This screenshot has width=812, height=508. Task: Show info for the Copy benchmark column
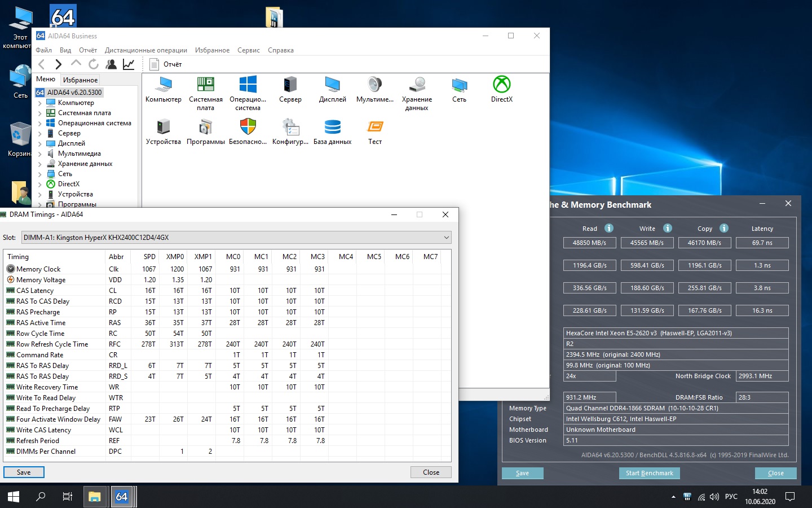(x=724, y=228)
